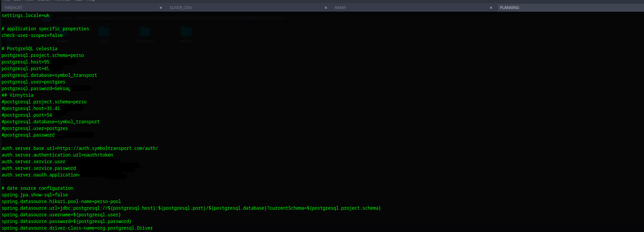Select the NMAP tab
644x232 pixels.
coord(340,8)
